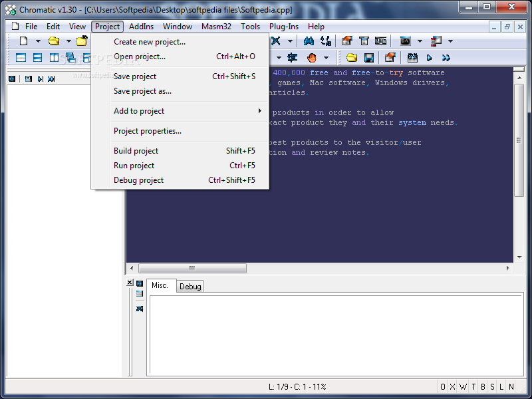Image resolution: width=532 pixels, height=399 pixels.
Task: Click the yellow open folder icon in top toolbar
Action: click(x=54, y=41)
